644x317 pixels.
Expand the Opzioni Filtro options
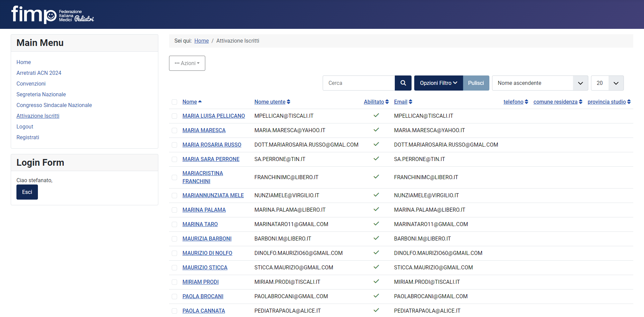438,83
